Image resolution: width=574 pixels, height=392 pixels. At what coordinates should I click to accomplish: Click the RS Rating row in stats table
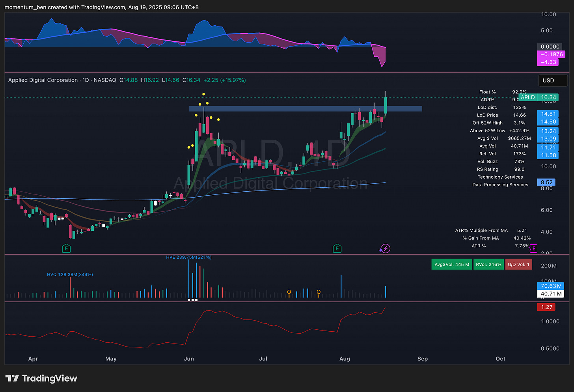[x=501, y=169]
